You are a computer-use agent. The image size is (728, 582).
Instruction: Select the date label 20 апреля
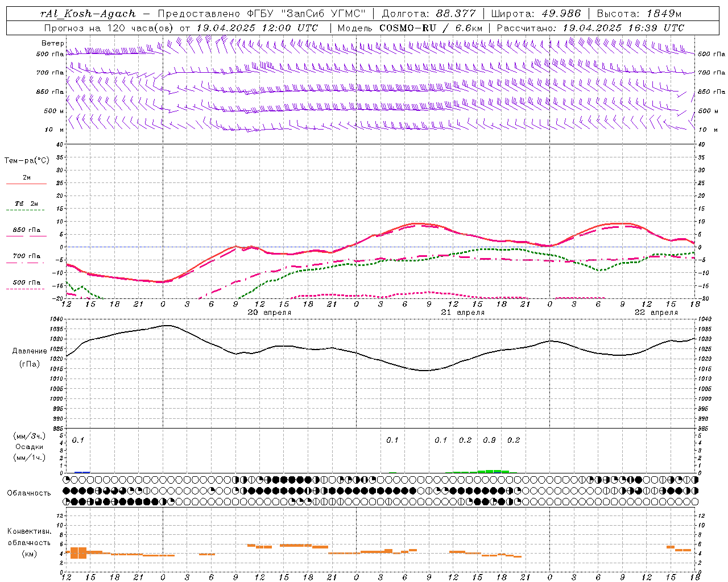(270, 313)
